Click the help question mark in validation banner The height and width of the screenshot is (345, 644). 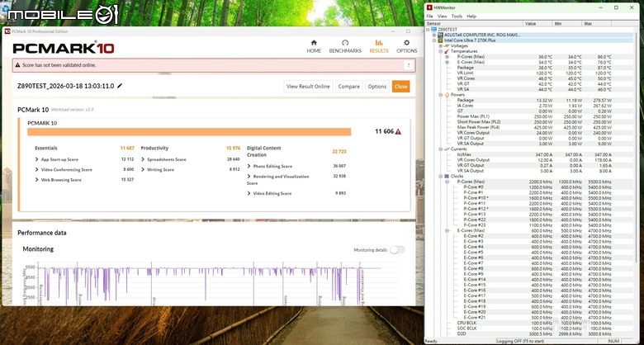(x=408, y=65)
